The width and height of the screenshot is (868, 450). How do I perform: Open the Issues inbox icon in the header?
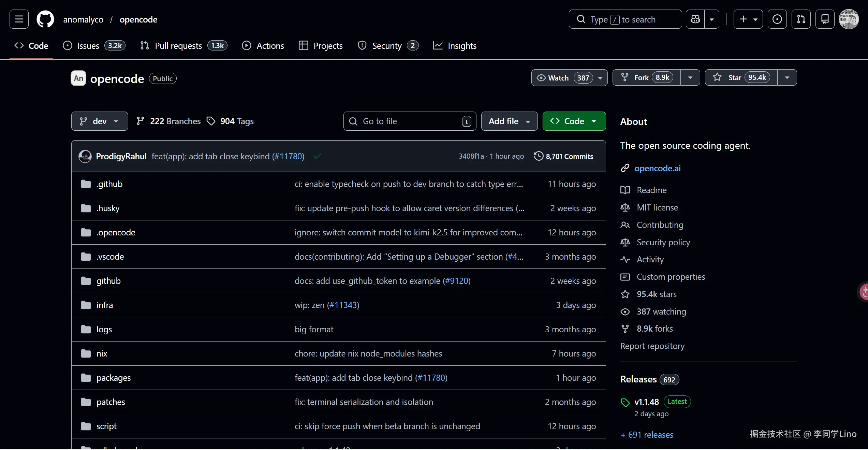click(x=777, y=19)
